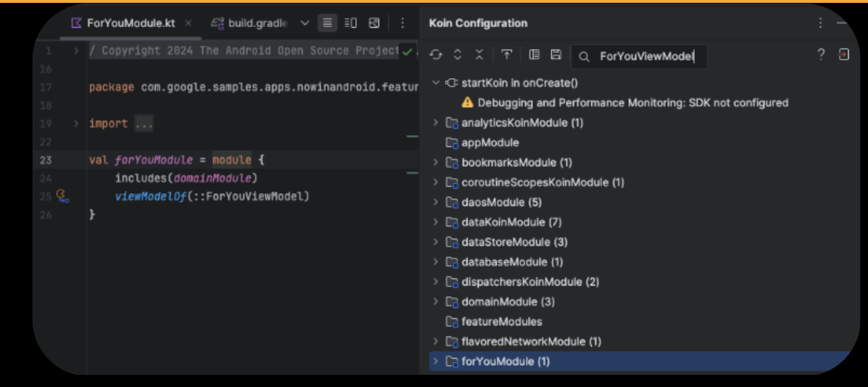
Task: Click the green inspection checkmark in editor
Action: point(407,51)
